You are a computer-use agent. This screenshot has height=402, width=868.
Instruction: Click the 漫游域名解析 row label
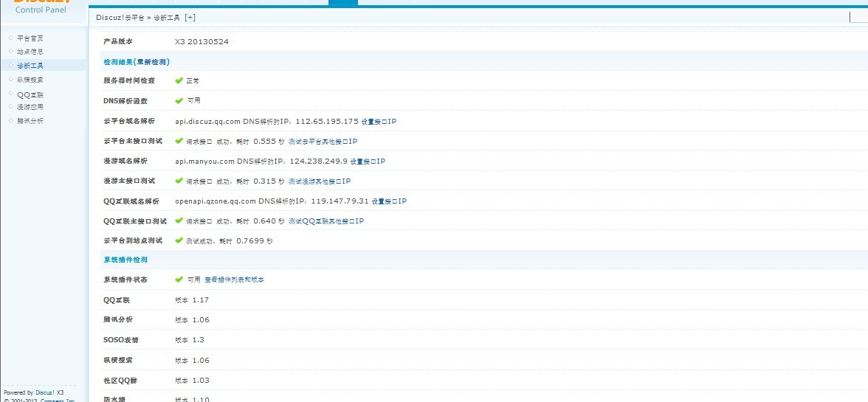tap(125, 162)
